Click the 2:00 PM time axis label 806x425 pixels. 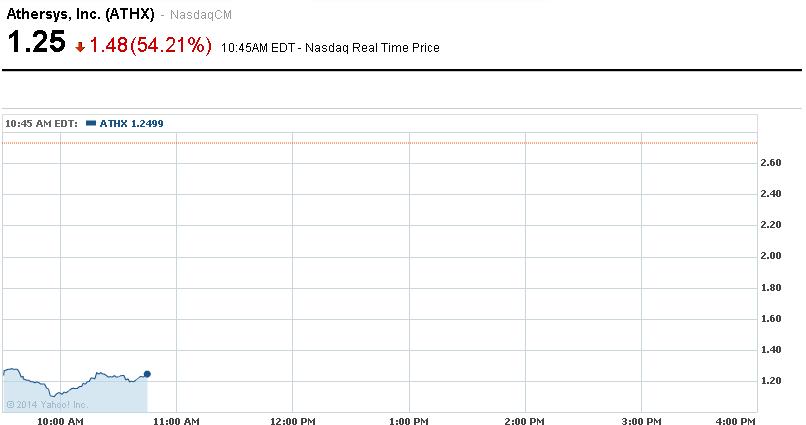tap(524, 421)
